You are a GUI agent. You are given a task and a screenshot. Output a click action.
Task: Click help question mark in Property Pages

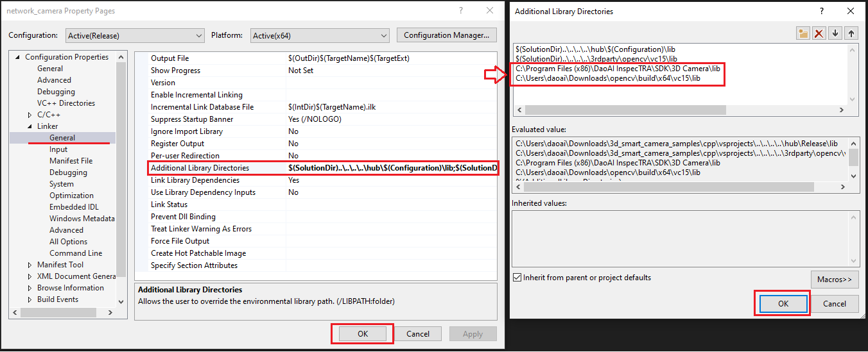click(x=460, y=11)
